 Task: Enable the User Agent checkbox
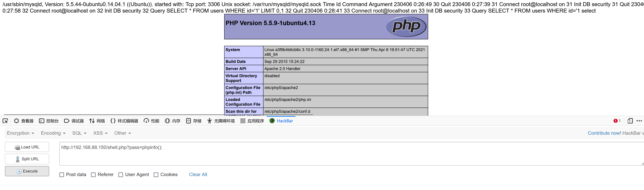(x=121, y=175)
